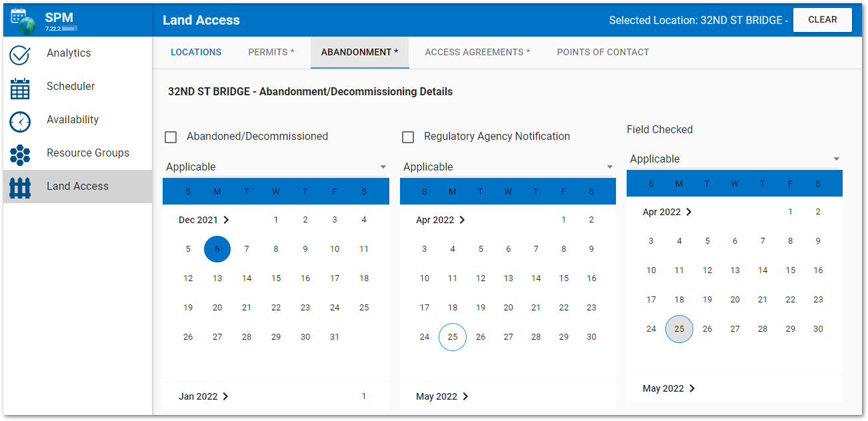868x421 pixels.
Task: Click the Land Access fence icon
Action: [x=20, y=187]
